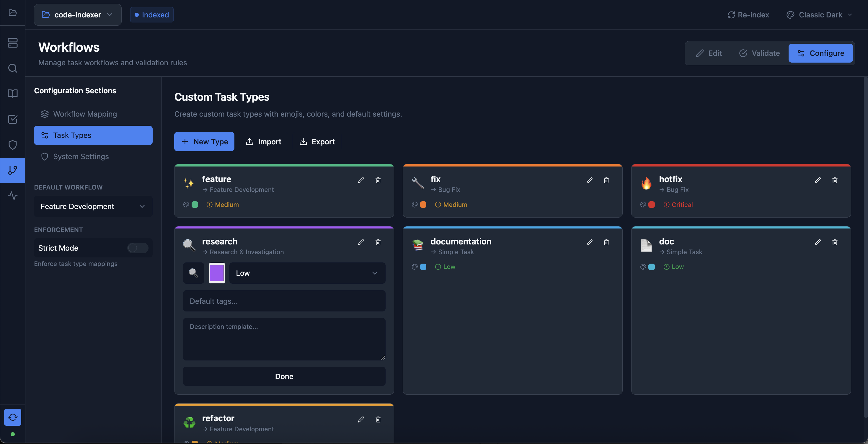Switch to the Validate tab
The image size is (868, 444).
coord(759,53)
